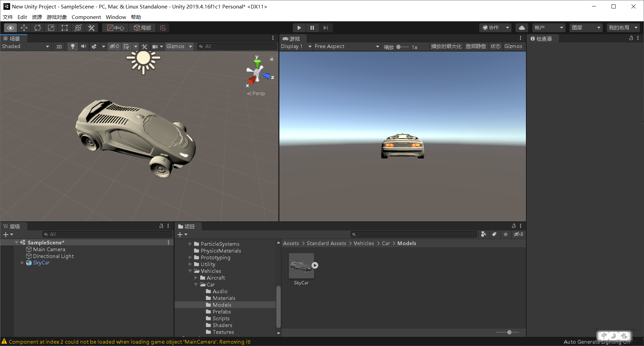This screenshot has height=346, width=644.
Task: Open the 帐户 account dropdown
Action: click(549, 28)
